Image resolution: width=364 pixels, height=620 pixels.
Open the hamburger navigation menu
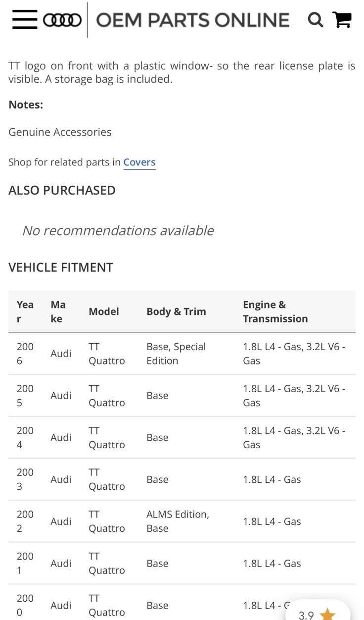tap(25, 20)
